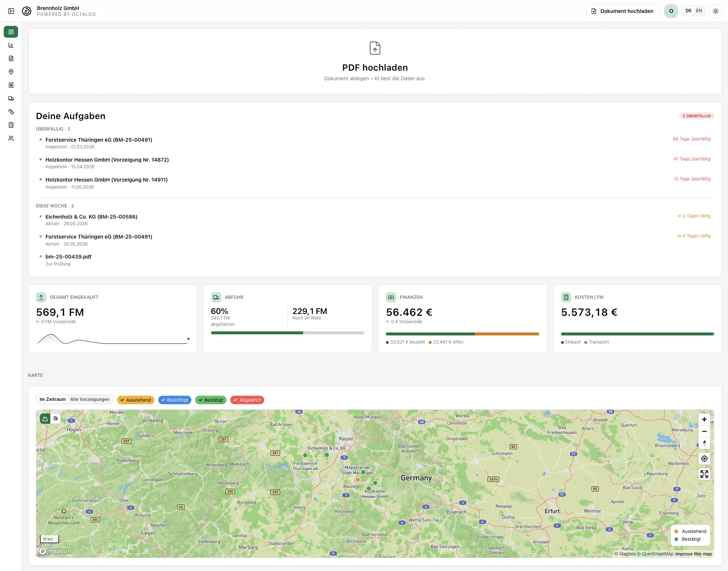This screenshot has width=728, height=571.
Task: Click the Improve this map link
Action: (694, 554)
